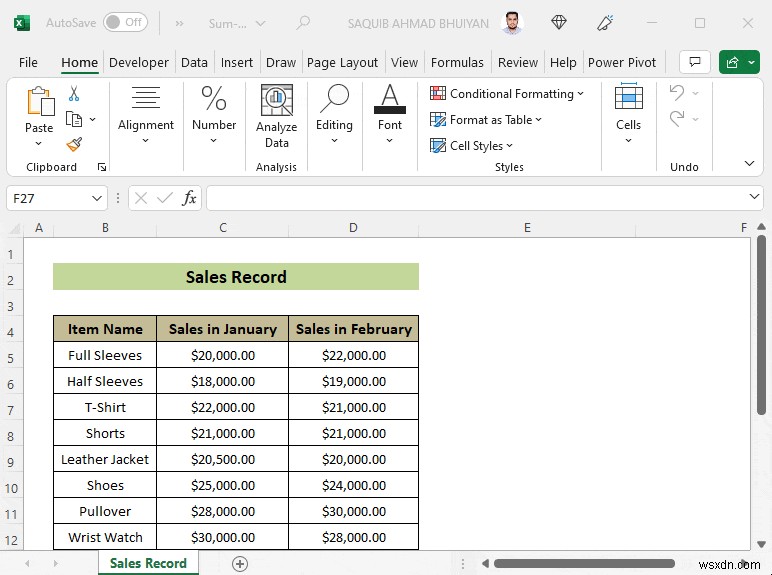Image resolution: width=772 pixels, height=575 pixels.
Task: Collapse the ribbon with chevron
Action: click(749, 163)
